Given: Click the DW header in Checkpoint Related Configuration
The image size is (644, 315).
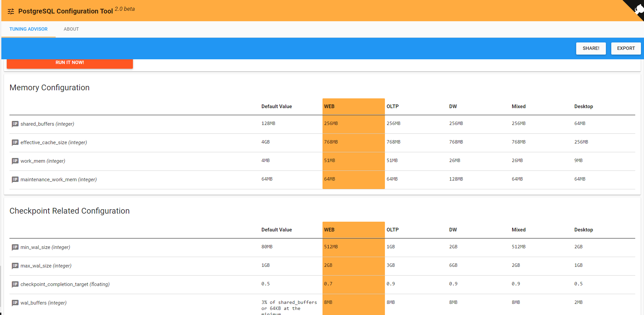Looking at the screenshot, I should click(x=453, y=230).
